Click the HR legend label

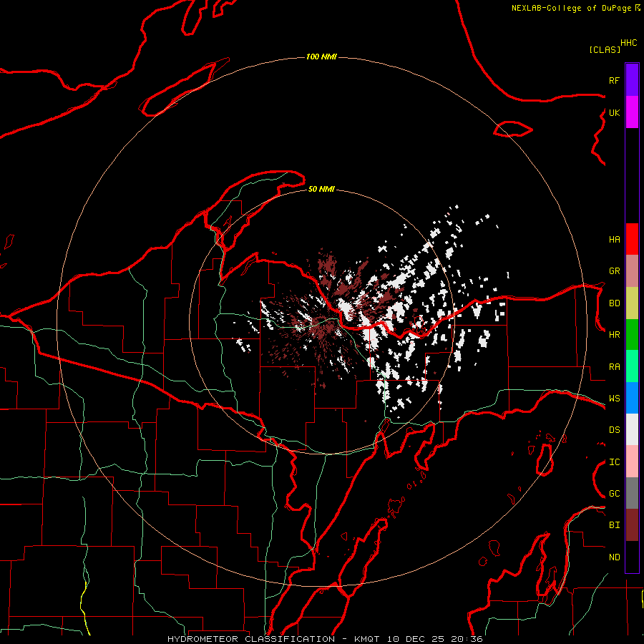[x=614, y=335]
